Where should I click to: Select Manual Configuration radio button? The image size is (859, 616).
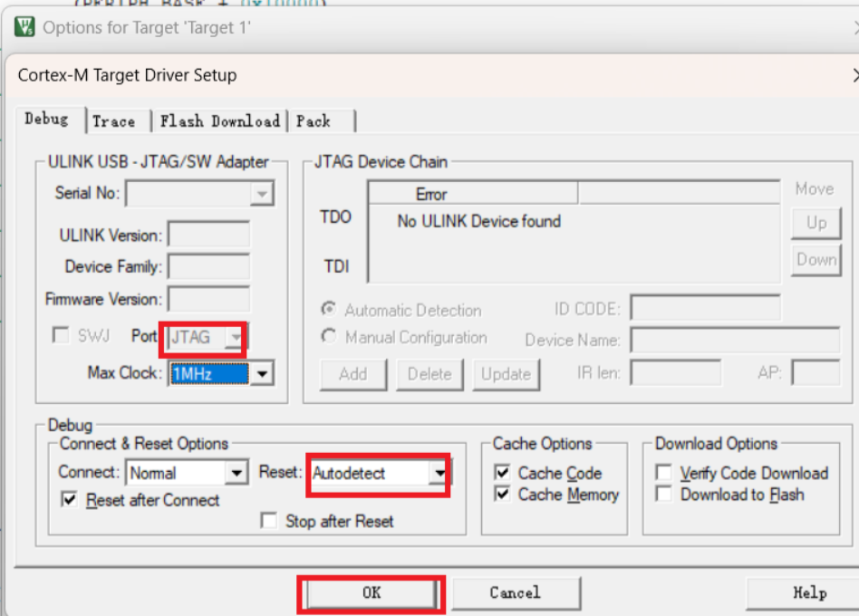(329, 336)
